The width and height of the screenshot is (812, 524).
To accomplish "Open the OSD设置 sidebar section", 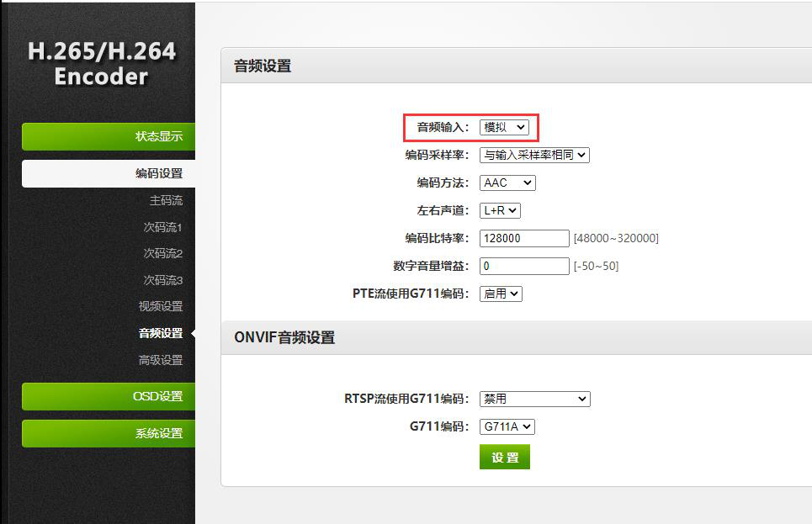I will pos(109,396).
